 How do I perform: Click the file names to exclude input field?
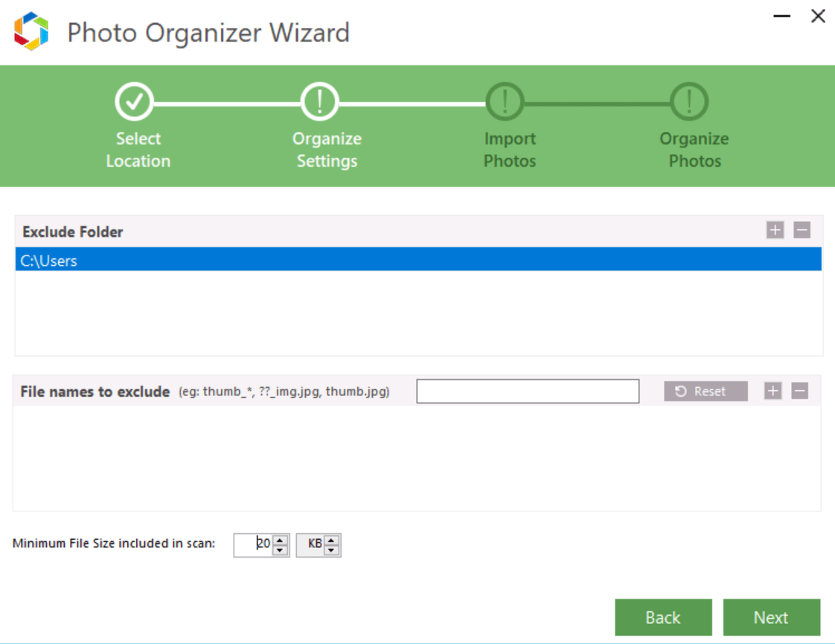527,391
